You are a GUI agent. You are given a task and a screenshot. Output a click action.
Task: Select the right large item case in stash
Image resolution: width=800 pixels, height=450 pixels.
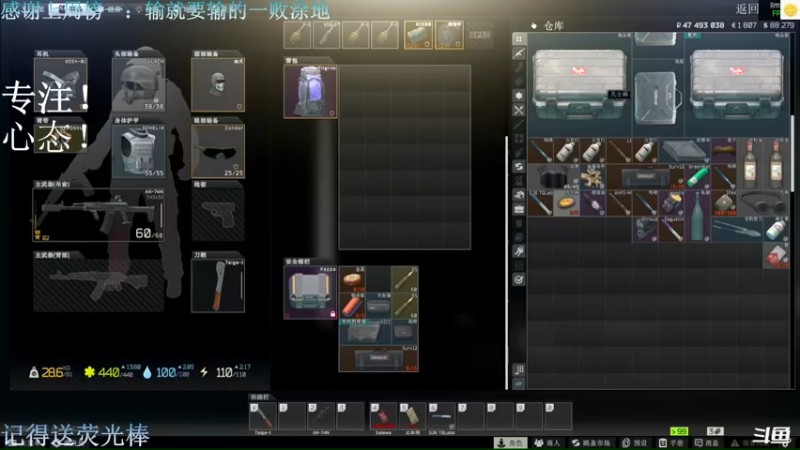tap(737, 85)
